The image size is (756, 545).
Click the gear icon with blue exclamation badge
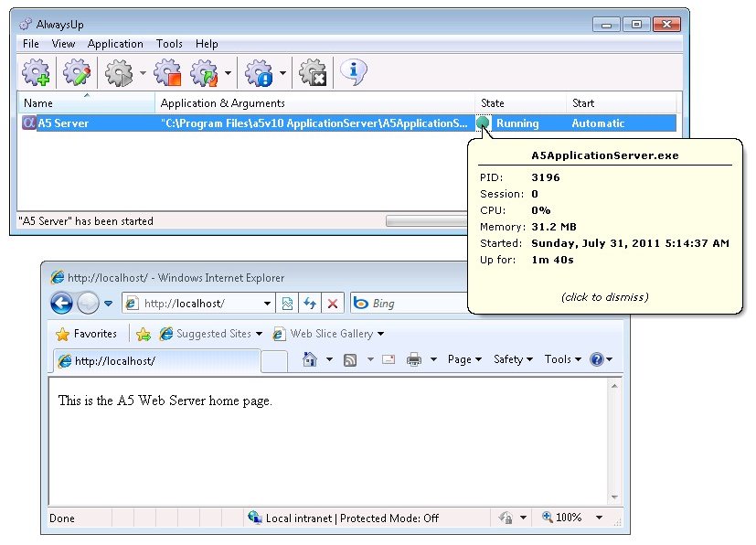click(260, 73)
